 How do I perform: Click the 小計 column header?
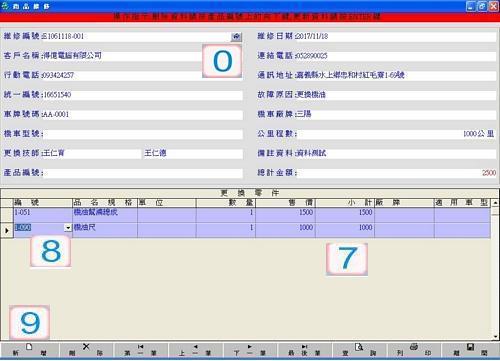click(x=345, y=202)
